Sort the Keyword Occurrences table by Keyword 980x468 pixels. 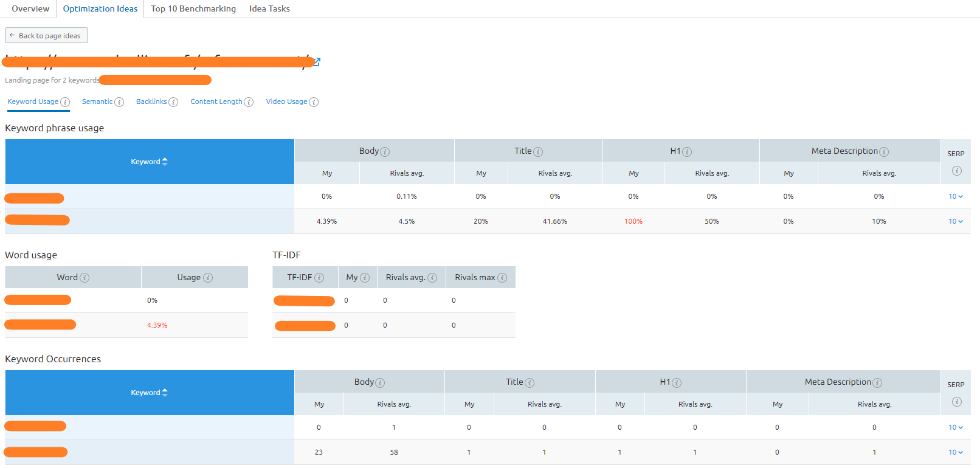(x=149, y=393)
